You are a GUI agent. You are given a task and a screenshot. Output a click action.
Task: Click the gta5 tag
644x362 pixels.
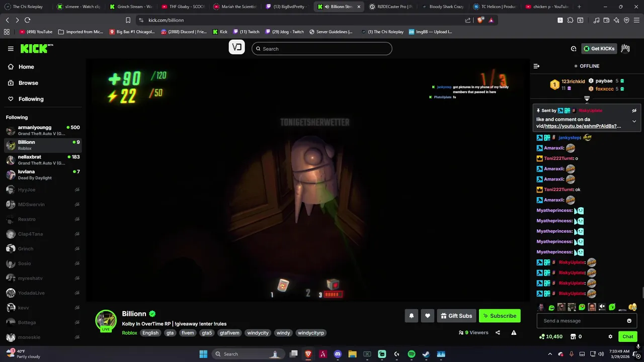point(207,333)
